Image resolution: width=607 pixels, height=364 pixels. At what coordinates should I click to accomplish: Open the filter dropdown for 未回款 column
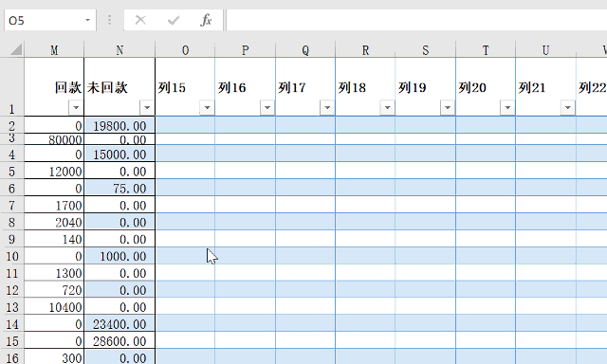click(x=147, y=107)
